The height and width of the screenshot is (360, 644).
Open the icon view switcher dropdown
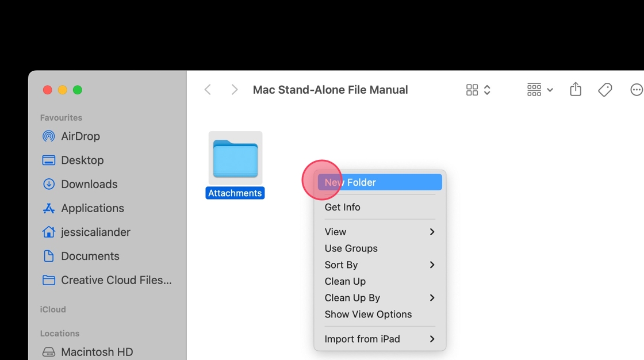pos(478,90)
